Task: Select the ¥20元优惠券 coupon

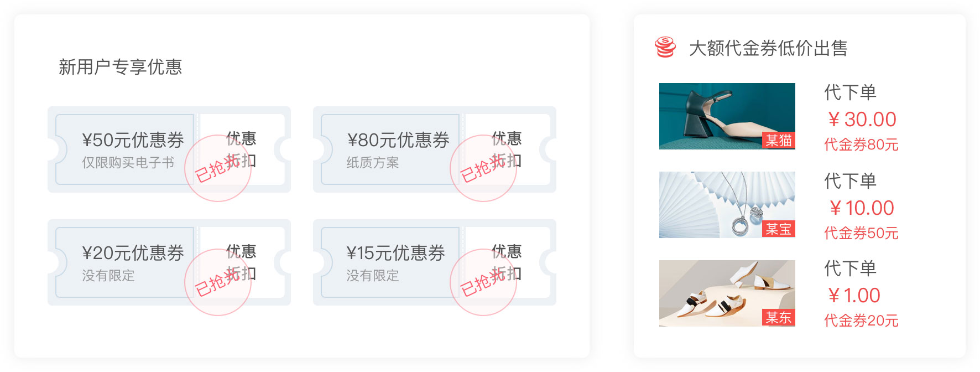Action: pyautogui.click(x=169, y=262)
